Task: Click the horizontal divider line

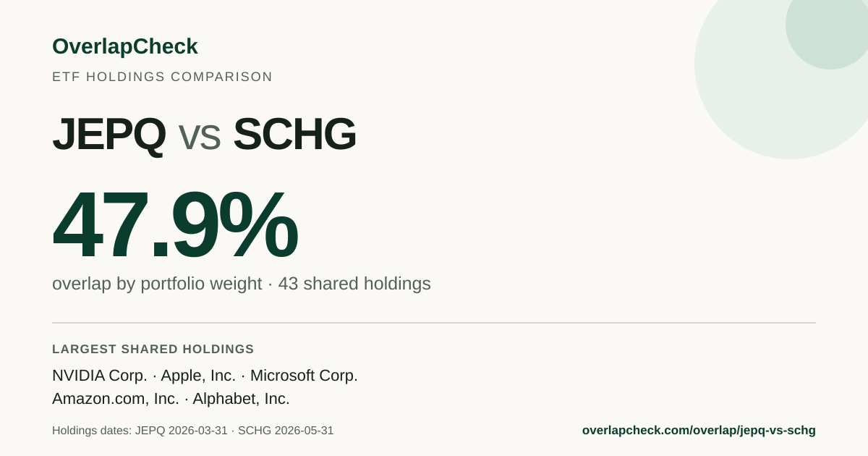Action: (434, 323)
